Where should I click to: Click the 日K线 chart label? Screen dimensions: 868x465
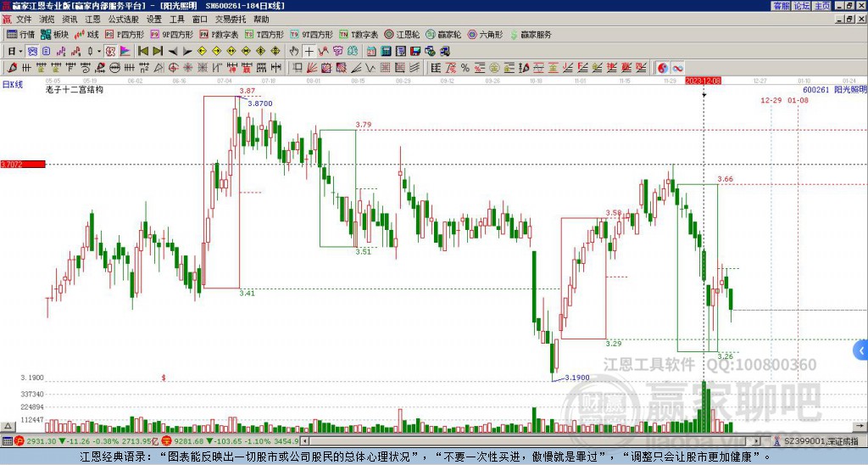click(13, 85)
